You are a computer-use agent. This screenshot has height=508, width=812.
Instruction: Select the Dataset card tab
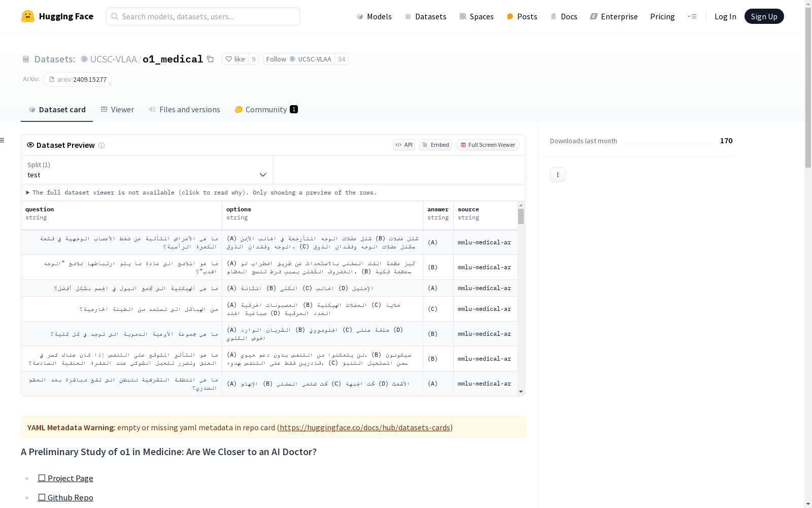tap(57, 110)
